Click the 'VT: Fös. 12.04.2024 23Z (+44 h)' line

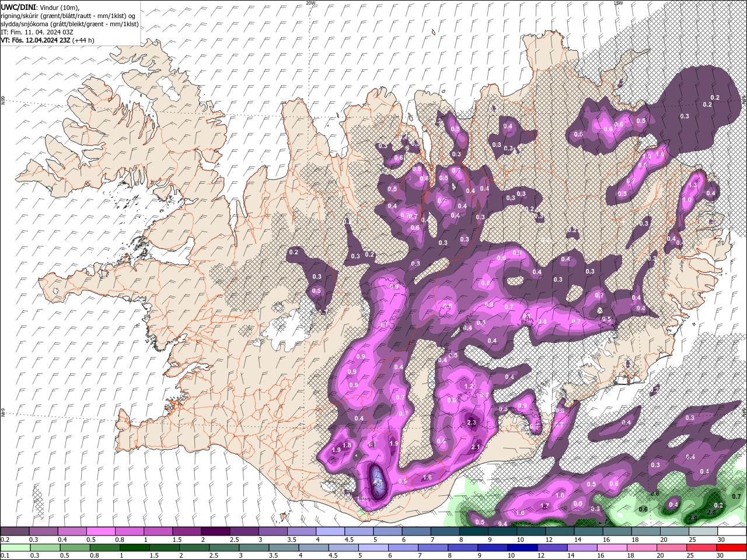click(x=48, y=40)
